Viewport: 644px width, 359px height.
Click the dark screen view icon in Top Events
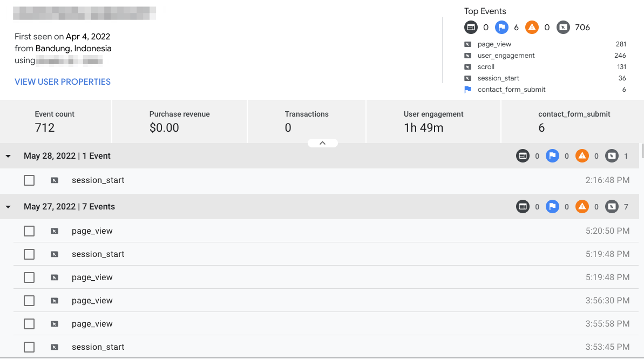(x=471, y=27)
